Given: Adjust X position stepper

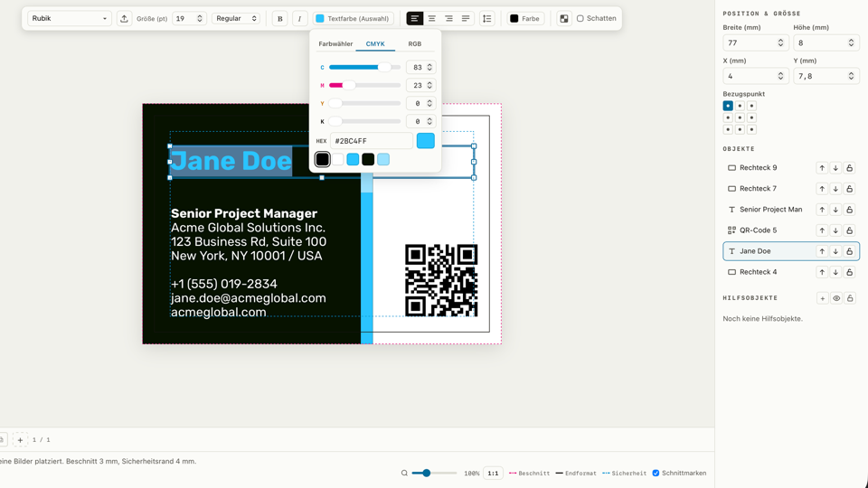Looking at the screenshot, I should (780, 76).
